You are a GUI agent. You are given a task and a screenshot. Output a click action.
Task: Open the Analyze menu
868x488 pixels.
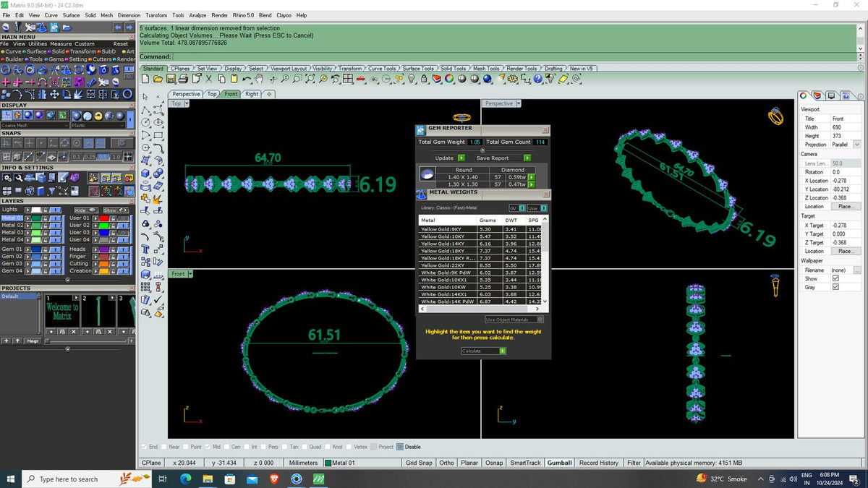tap(197, 15)
